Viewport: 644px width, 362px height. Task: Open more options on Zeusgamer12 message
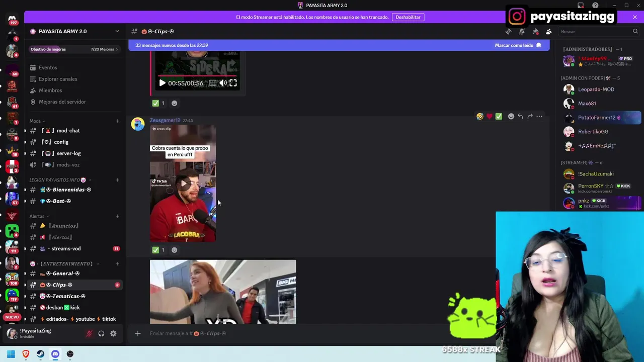tap(539, 116)
